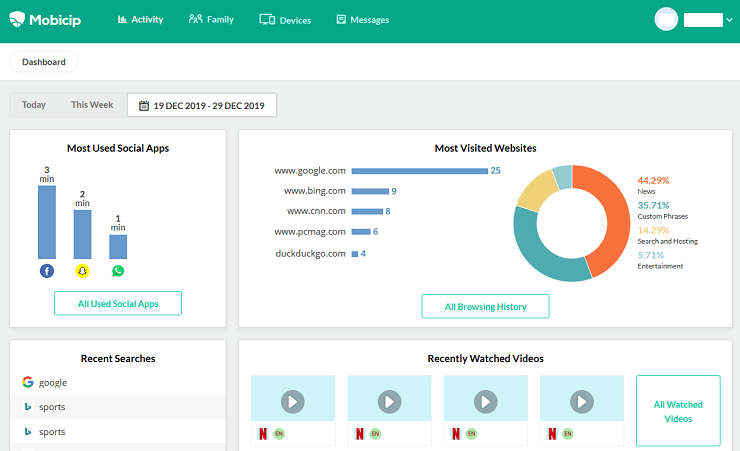Click the WhatsApp app icon
This screenshot has width=740, height=451.
[x=118, y=271]
